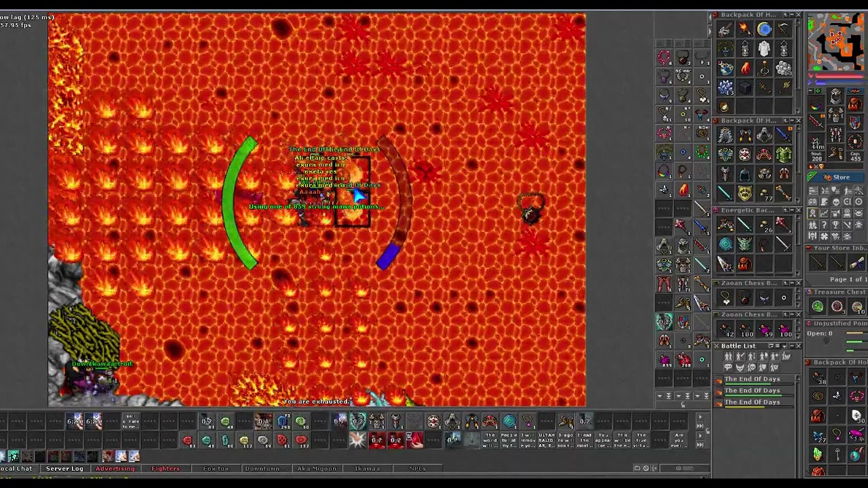This screenshot has height=488, width=868.
Task: Toggle speech bubble filter in Battle List
Action: click(x=728, y=367)
